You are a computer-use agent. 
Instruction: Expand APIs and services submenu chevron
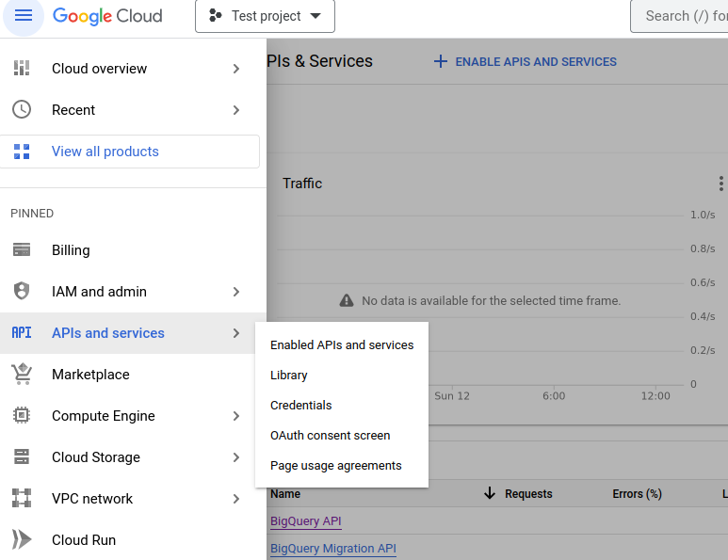235,333
